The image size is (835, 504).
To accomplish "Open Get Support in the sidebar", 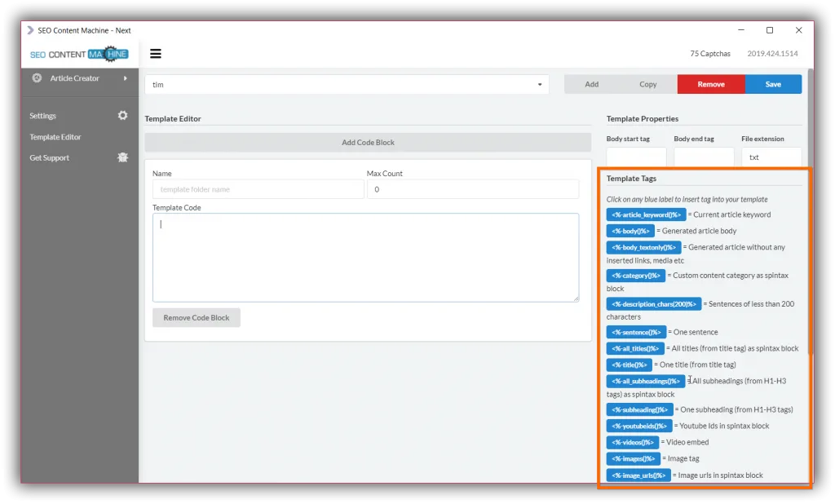I will pyautogui.click(x=50, y=157).
